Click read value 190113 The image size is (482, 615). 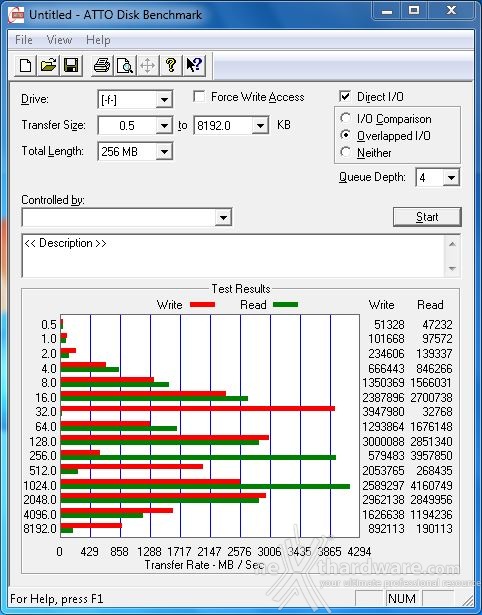[434, 529]
